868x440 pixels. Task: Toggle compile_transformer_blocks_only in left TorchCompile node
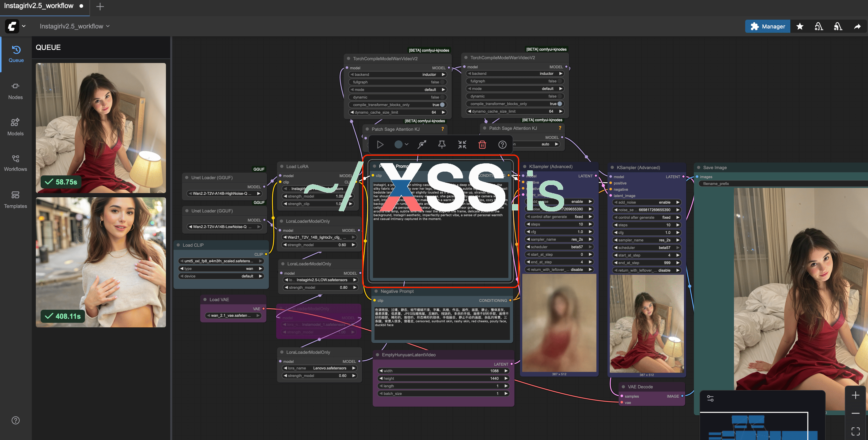tap(442, 105)
